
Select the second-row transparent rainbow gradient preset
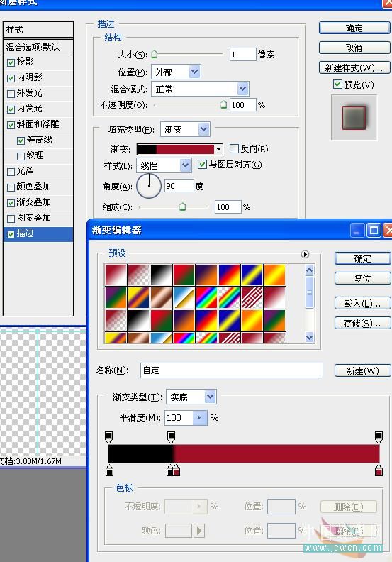tap(229, 297)
